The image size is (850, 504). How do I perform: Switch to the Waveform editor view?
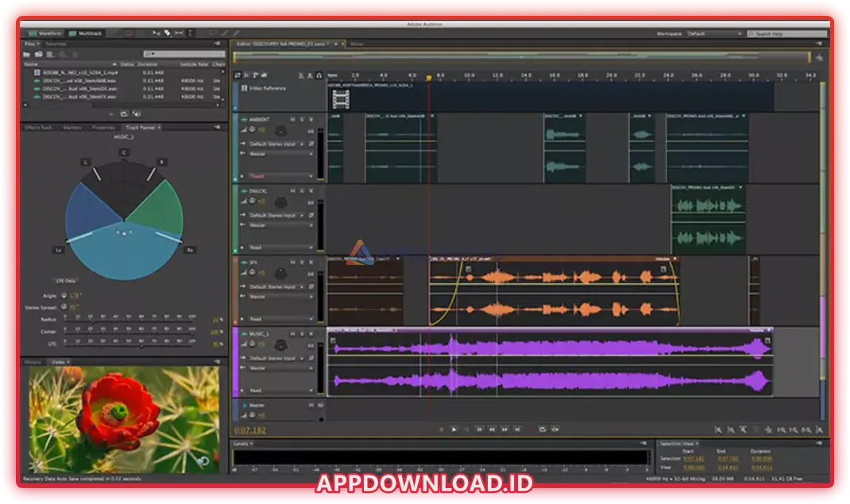click(45, 33)
